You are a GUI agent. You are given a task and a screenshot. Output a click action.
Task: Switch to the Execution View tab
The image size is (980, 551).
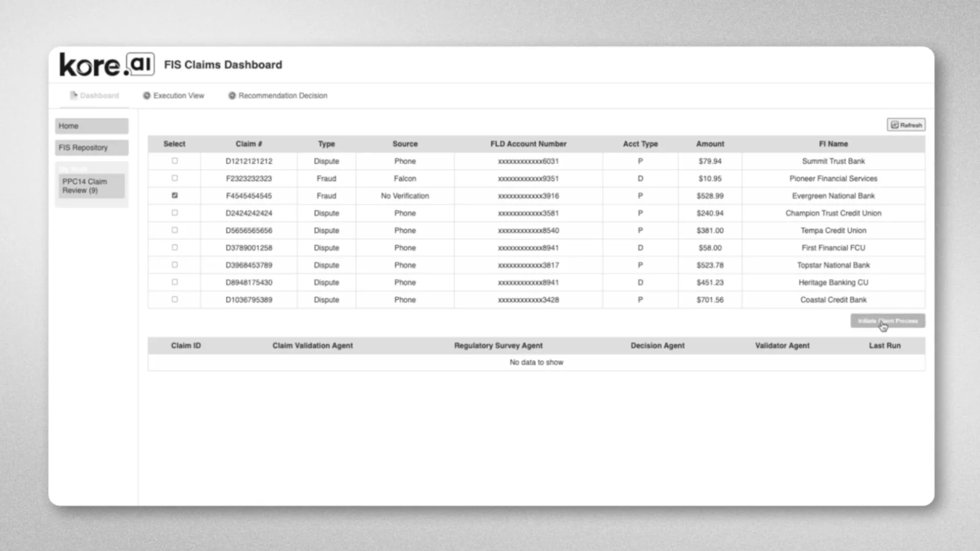click(x=173, y=96)
